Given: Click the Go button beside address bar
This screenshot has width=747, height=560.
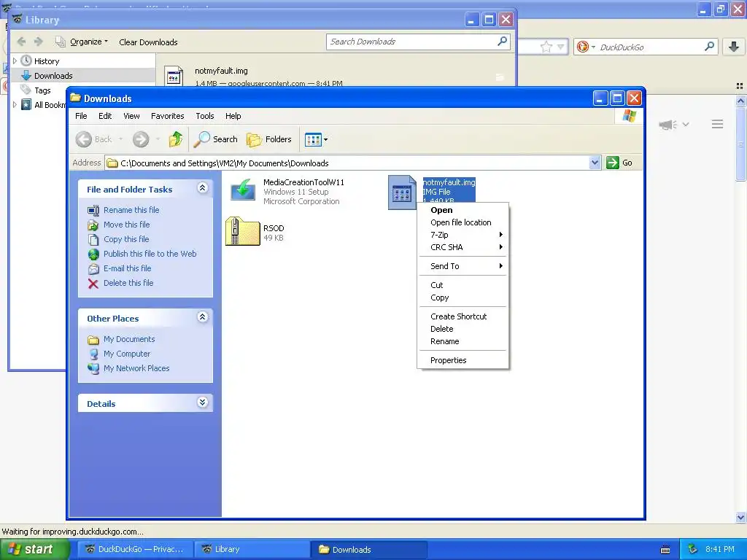Looking at the screenshot, I should tap(619, 163).
